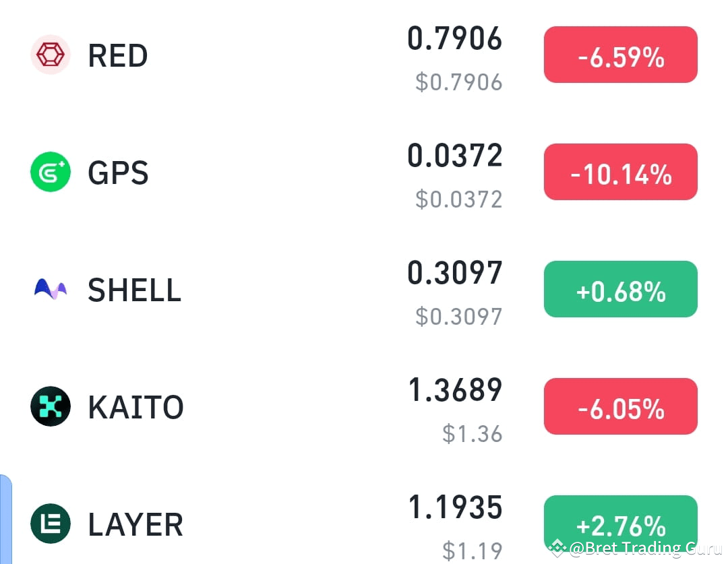Open the SHELL token wave icon
This screenshot has width=728, height=564.
(x=51, y=289)
